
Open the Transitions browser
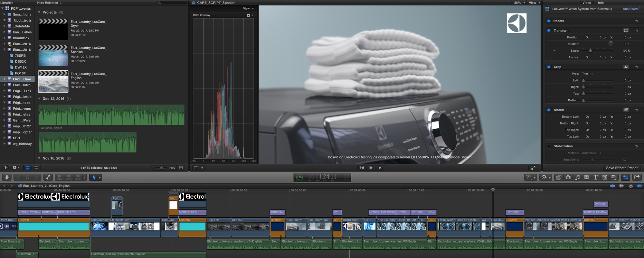click(586, 177)
